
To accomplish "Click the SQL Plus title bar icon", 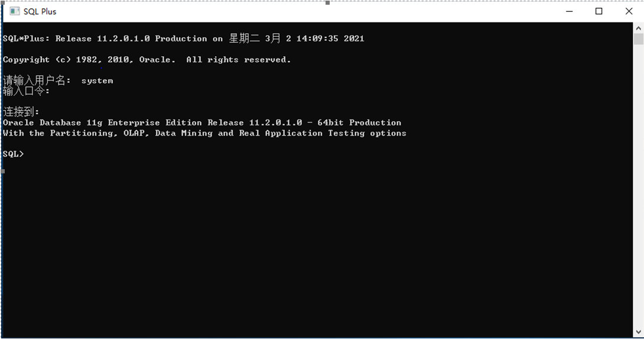I will point(15,11).
